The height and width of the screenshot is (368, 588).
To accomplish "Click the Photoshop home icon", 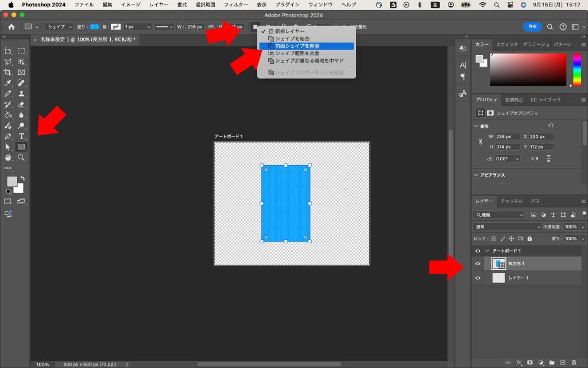I will pyautogui.click(x=11, y=26).
